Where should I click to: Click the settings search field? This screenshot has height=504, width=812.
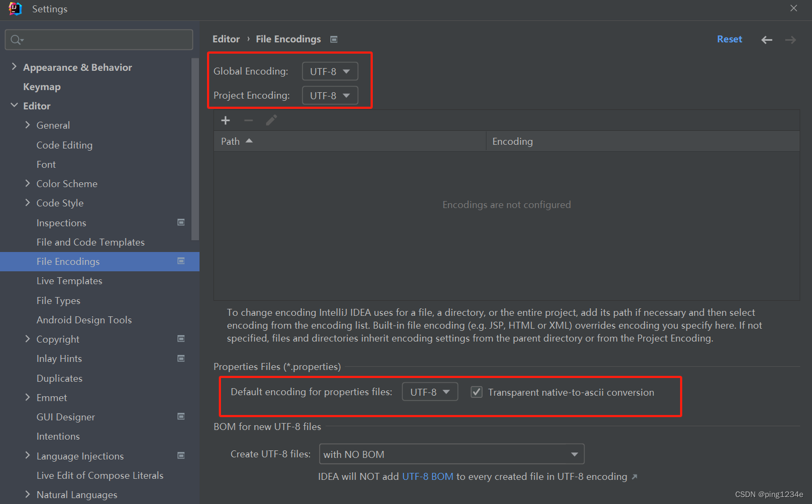(99, 39)
